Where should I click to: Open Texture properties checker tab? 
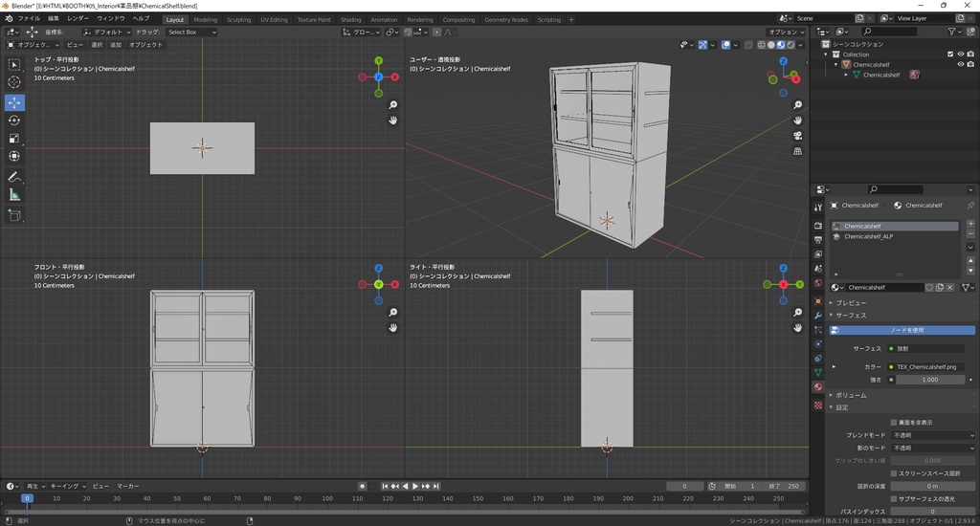pos(818,405)
